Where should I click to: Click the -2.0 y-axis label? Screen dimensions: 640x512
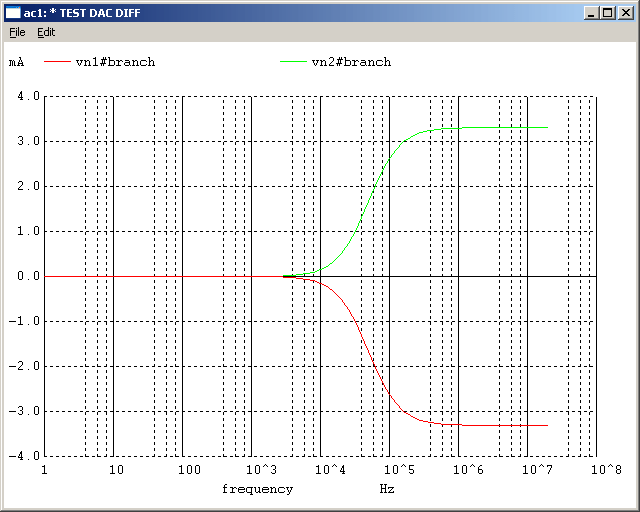(x=24, y=366)
